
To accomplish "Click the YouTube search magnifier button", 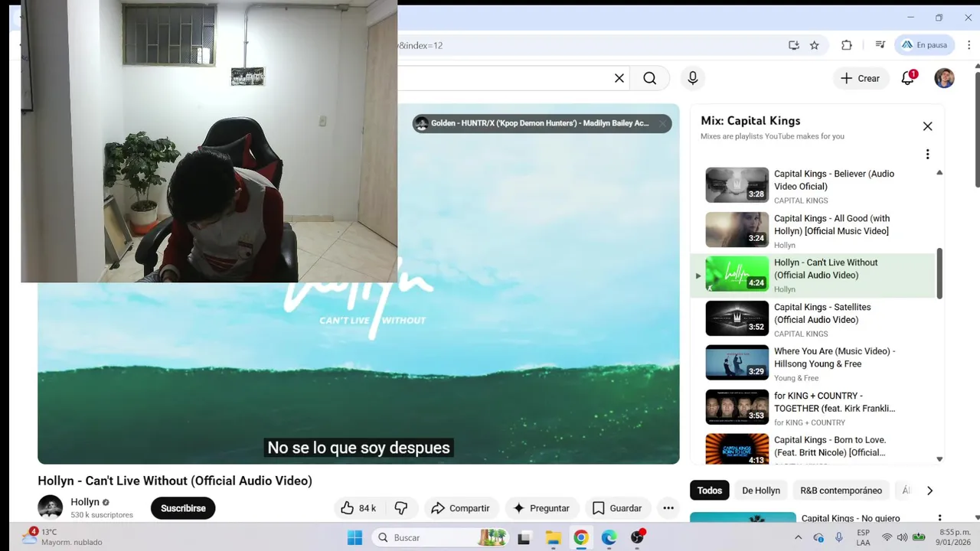I will tap(650, 78).
